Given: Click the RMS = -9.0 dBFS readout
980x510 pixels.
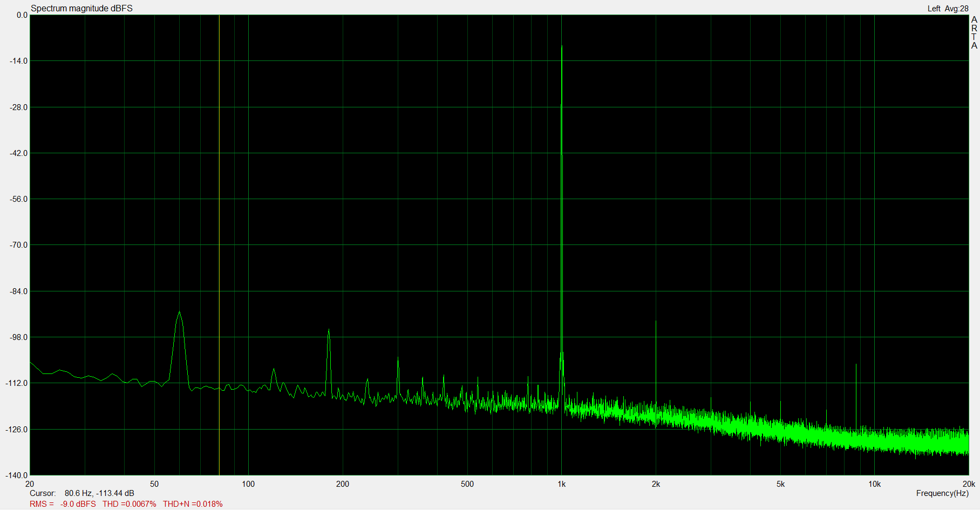Looking at the screenshot, I should (x=63, y=504).
